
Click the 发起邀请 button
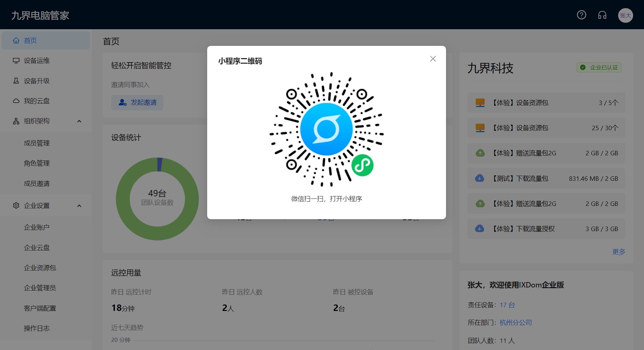(x=137, y=102)
